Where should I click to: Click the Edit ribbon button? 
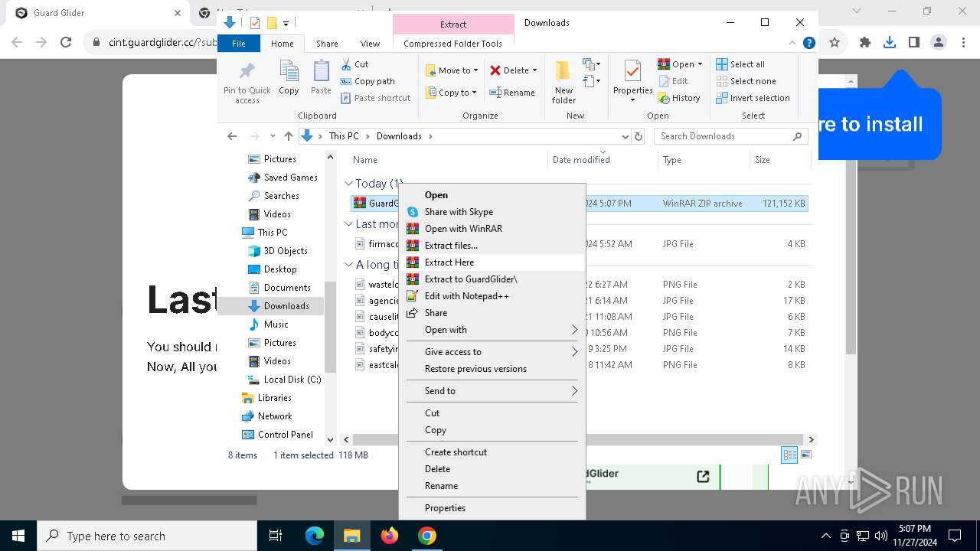[672, 81]
